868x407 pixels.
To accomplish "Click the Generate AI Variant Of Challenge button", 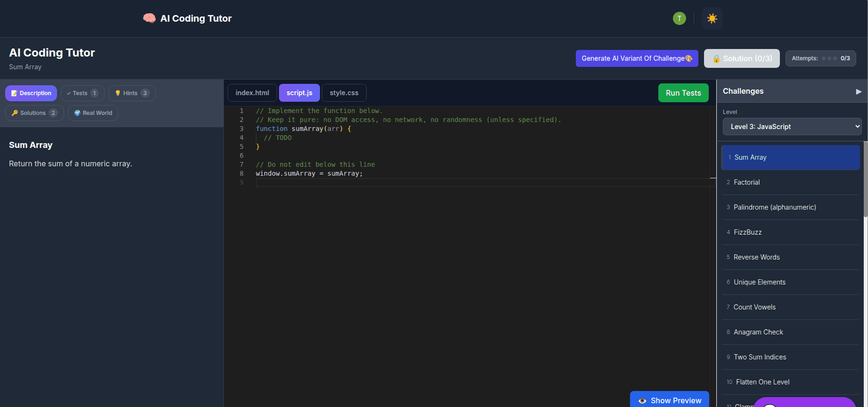I will pos(637,58).
